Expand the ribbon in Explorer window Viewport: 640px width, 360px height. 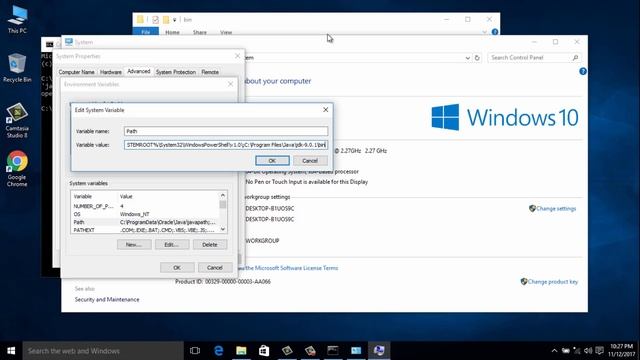[x=484, y=32]
